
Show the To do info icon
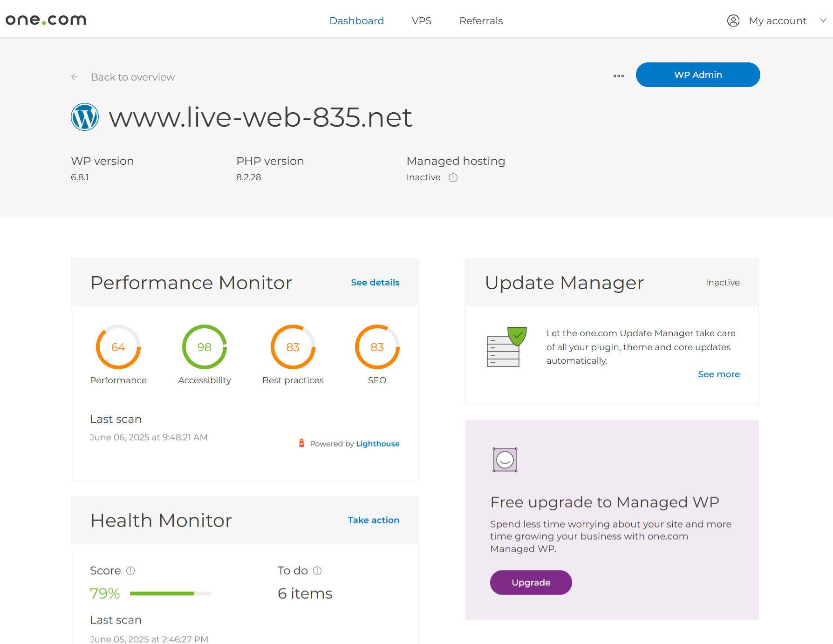click(317, 570)
